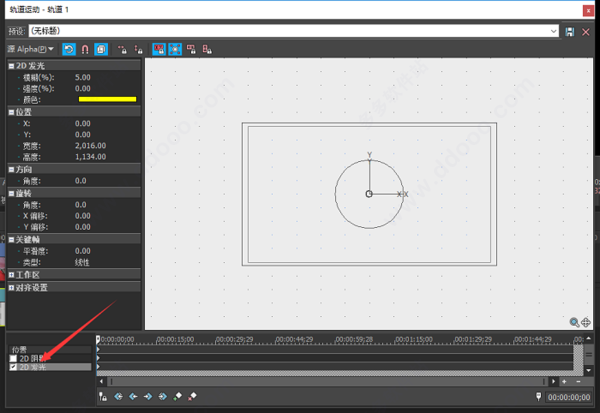Toggle the Prevent Horizontal Scaling icon
600x413 pixels.
(191, 49)
